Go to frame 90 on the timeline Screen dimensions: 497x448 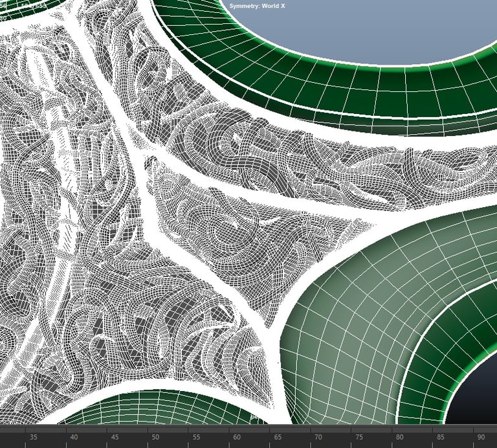pos(481,437)
